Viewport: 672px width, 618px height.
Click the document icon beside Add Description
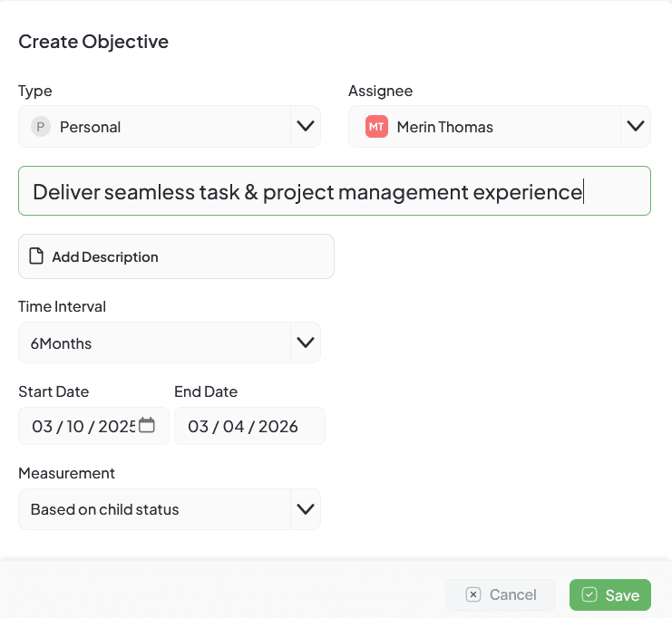36,256
